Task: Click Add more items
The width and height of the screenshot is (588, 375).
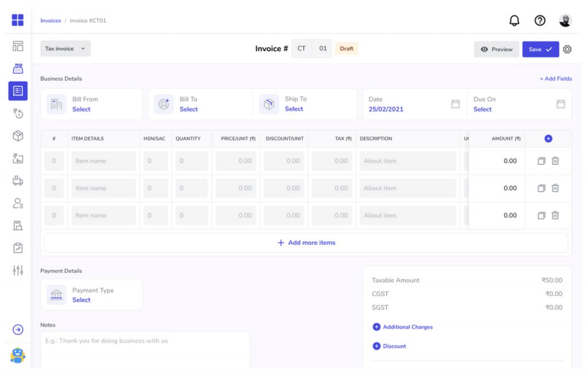Action: point(307,242)
